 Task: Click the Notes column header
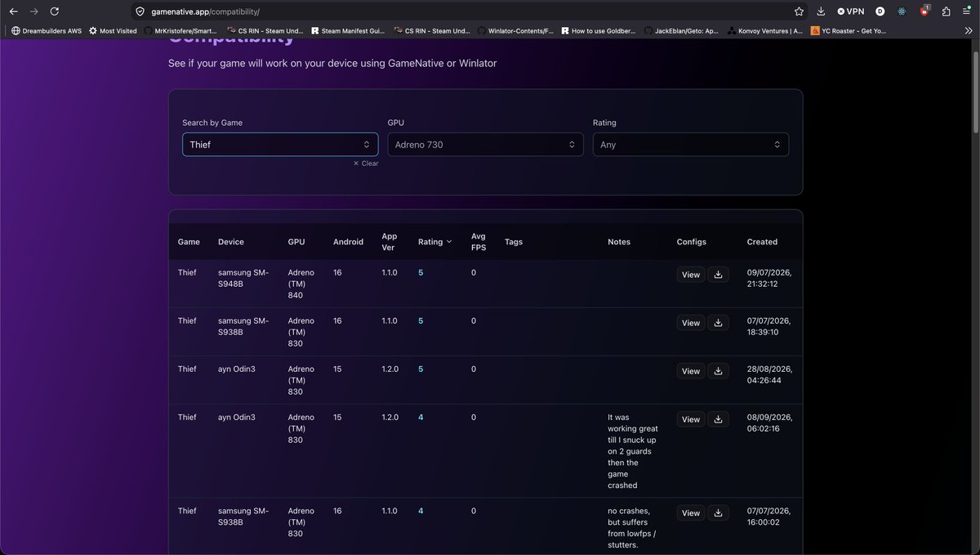click(619, 242)
